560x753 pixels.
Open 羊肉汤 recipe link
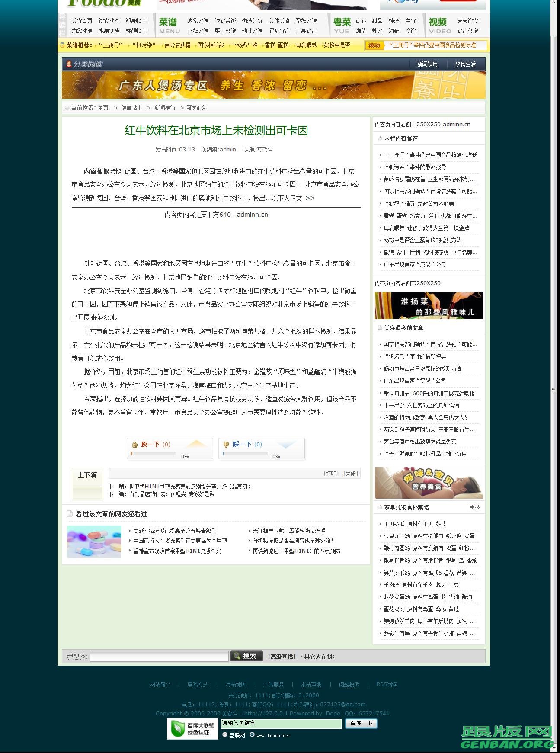(x=421, y=585)
